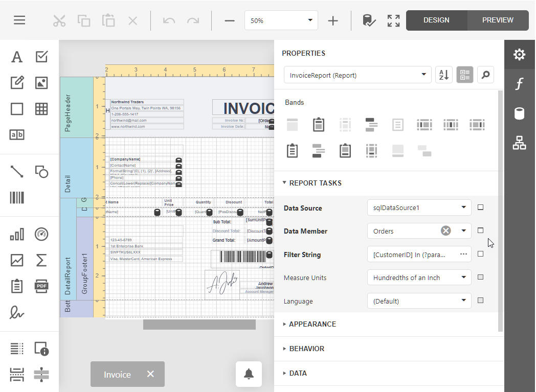The width and height of the screenshot is (536, 392).
Task: Toggle full screen mode
Action: [393, 20]
